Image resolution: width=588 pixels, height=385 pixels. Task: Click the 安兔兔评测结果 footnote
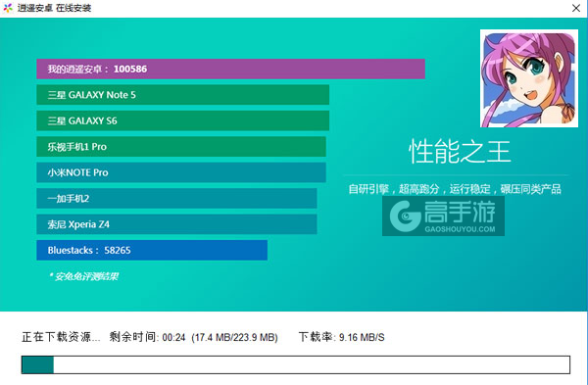tap(83, 276)
